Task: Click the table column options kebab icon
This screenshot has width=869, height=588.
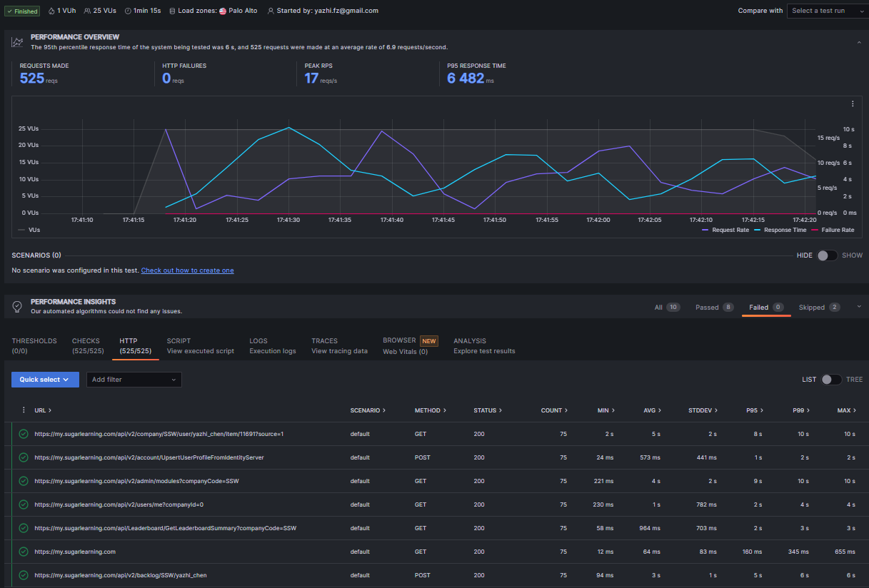Action: click(x=24, y=410)
